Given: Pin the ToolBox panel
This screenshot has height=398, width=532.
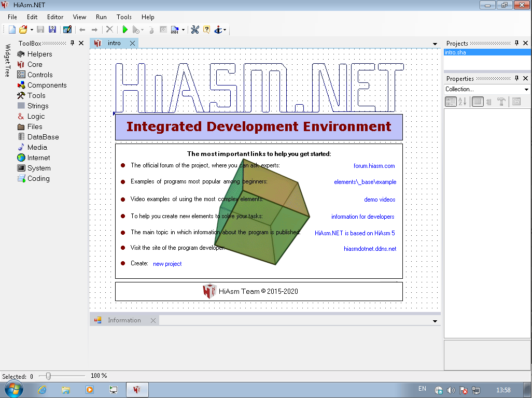Looking at the screenshot, I should [x=73, y=43].
